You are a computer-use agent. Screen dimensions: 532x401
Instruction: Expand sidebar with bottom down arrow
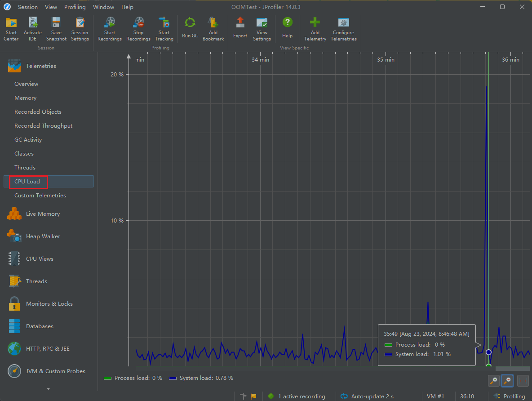tap(48, 389)
